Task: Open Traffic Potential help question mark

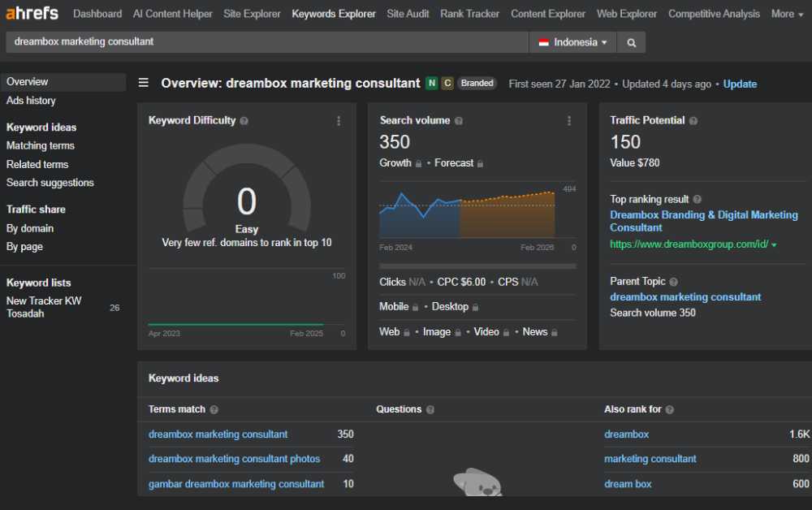Action: tap(693, 121)
